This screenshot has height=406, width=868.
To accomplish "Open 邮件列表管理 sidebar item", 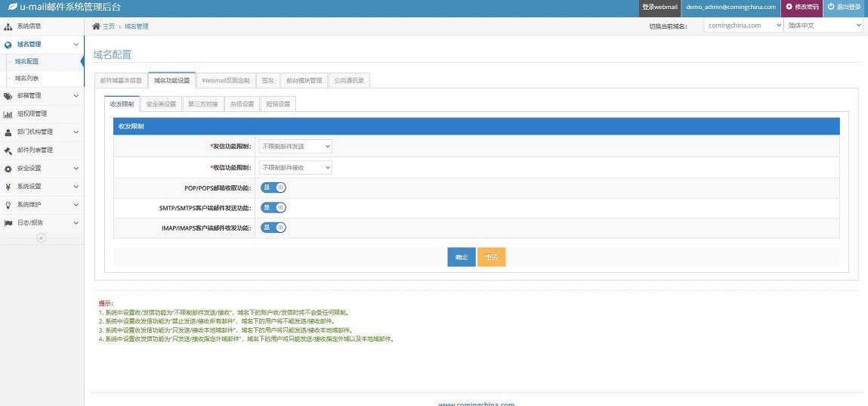I will click(42, 150).
